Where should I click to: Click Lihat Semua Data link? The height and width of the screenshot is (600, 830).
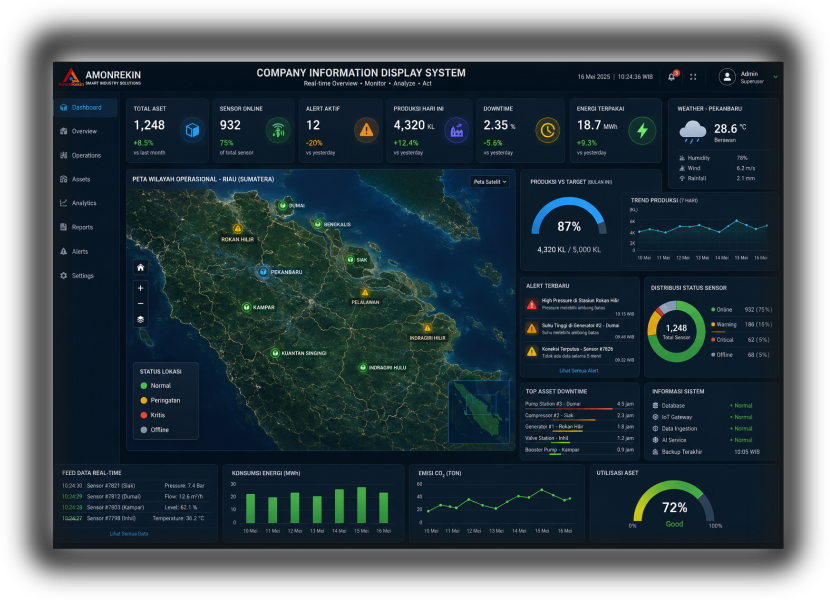pos(129,534)
